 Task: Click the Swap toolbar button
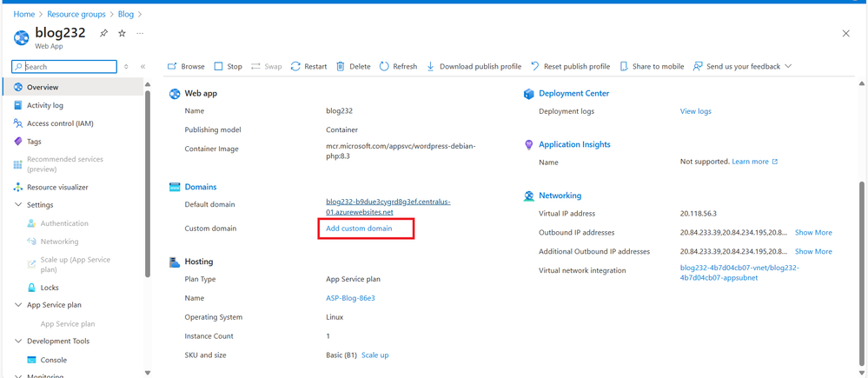[x=266, y=66]
